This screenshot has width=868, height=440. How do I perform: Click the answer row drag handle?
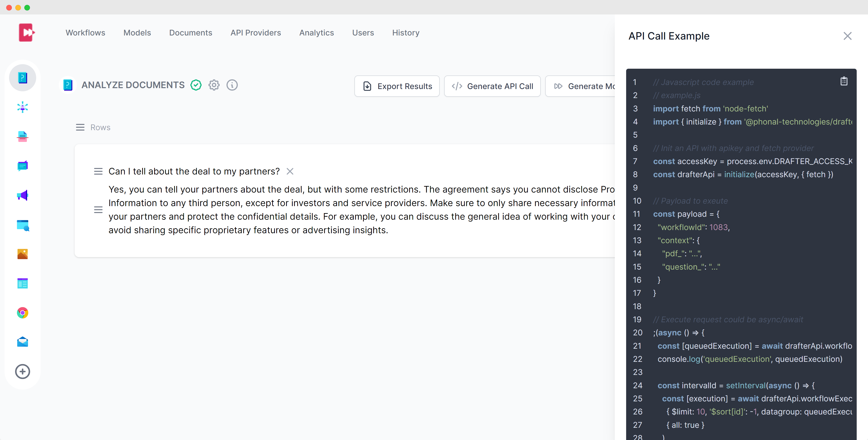pos(98,209)
